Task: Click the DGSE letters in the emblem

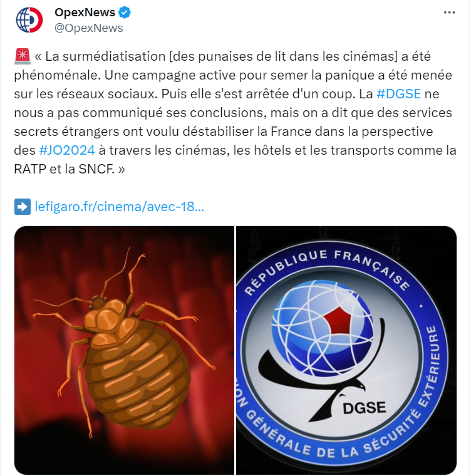Action: pos(364,408)
